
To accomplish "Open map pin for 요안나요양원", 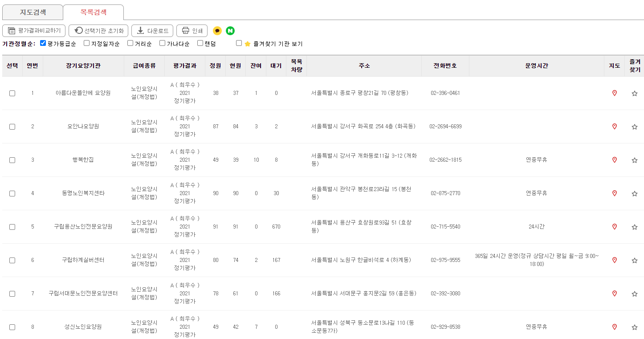I will click(615, 127).
